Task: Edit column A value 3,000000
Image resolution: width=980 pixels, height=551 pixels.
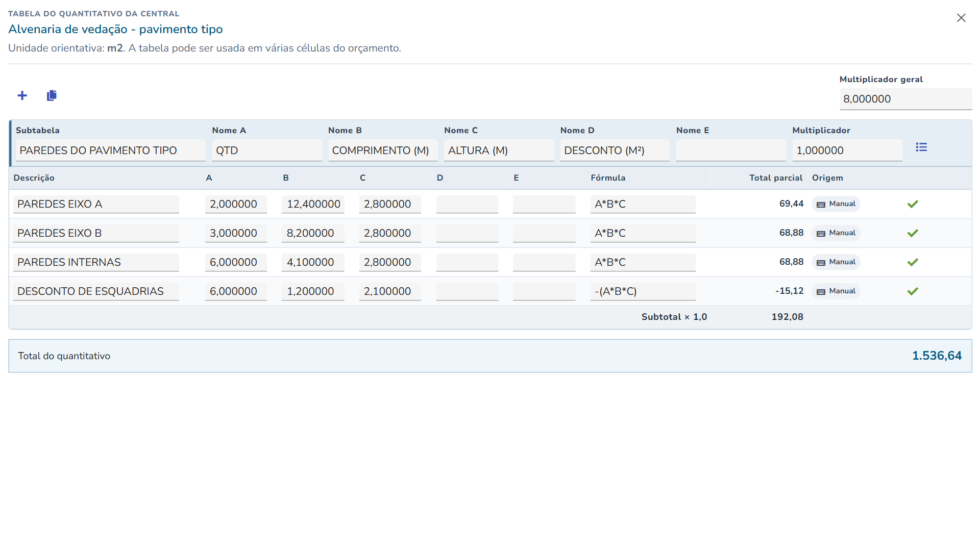Action: tap(236, 233)
